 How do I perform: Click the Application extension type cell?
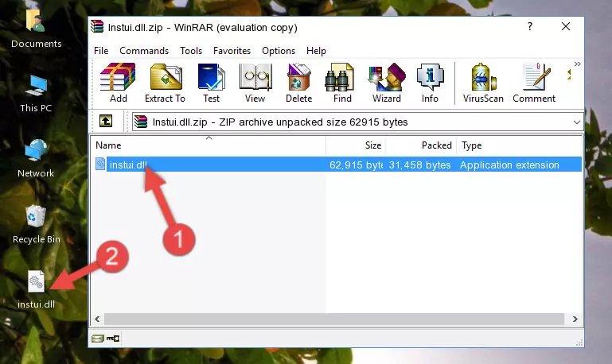pyautogui.click(x=509, y=165)
